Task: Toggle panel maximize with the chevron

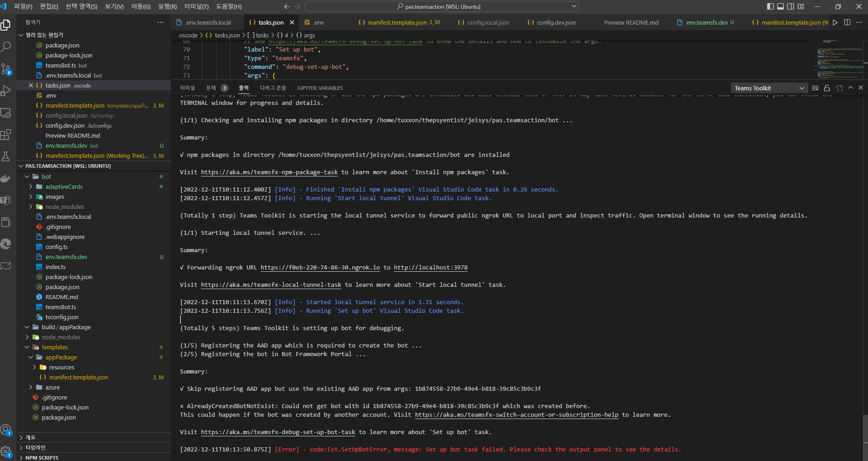Action: [850, 88]
